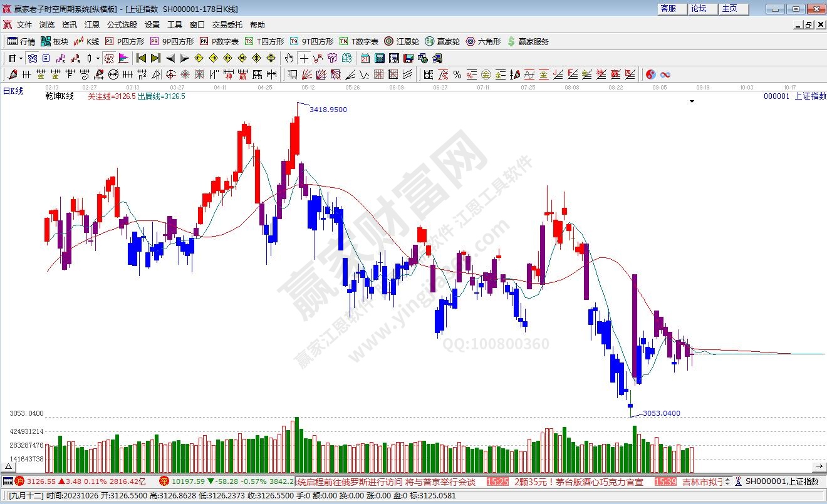Expand the small black triangle above chart
Viewport: 827px width, 504px height.
click(692, 101)
